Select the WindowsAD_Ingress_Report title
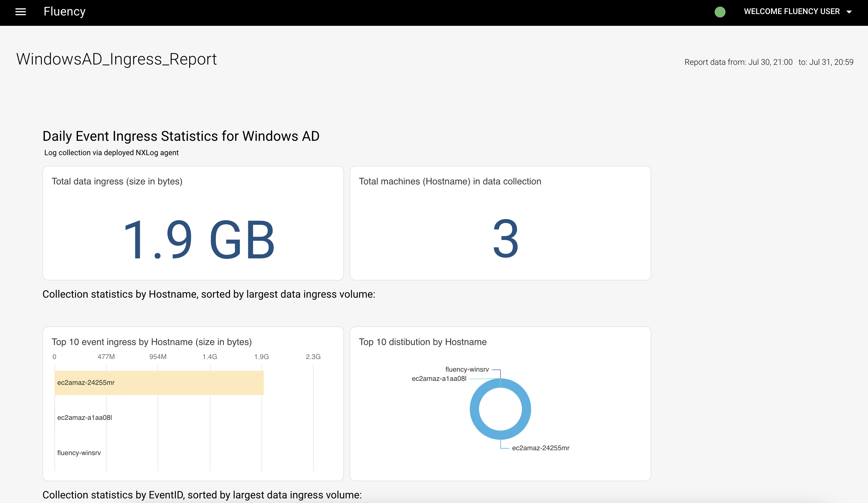868x503 pixels. 116,59
